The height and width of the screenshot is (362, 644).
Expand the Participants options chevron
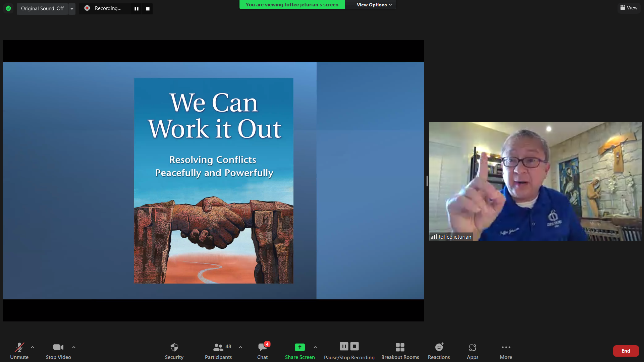[240, 347]
